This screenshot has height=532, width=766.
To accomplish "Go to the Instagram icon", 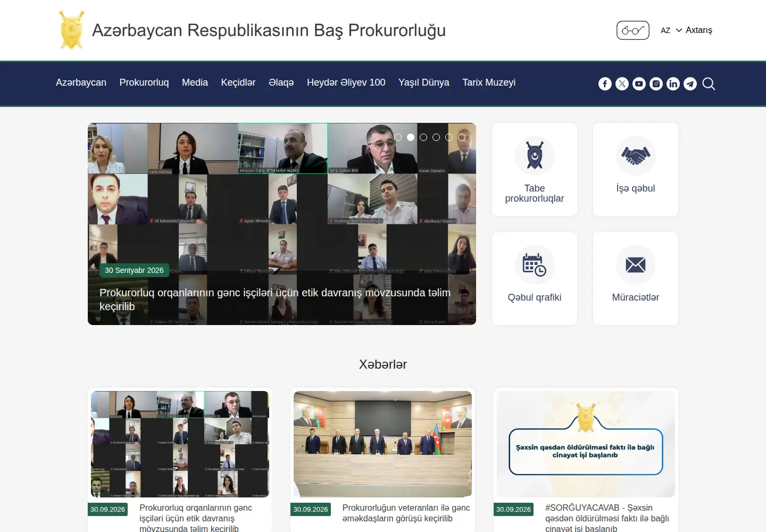I will (656, 84).
